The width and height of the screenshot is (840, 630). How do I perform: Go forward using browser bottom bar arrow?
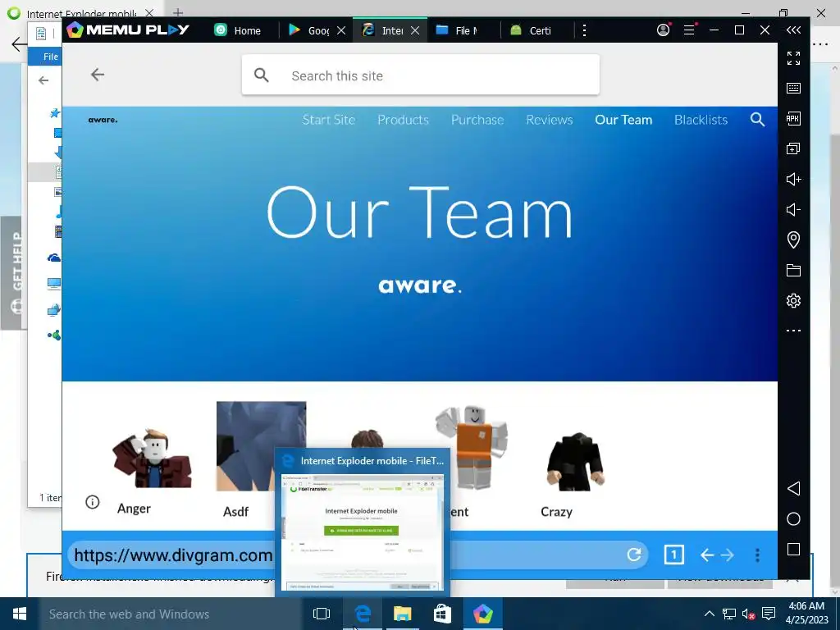coord(727,555)
